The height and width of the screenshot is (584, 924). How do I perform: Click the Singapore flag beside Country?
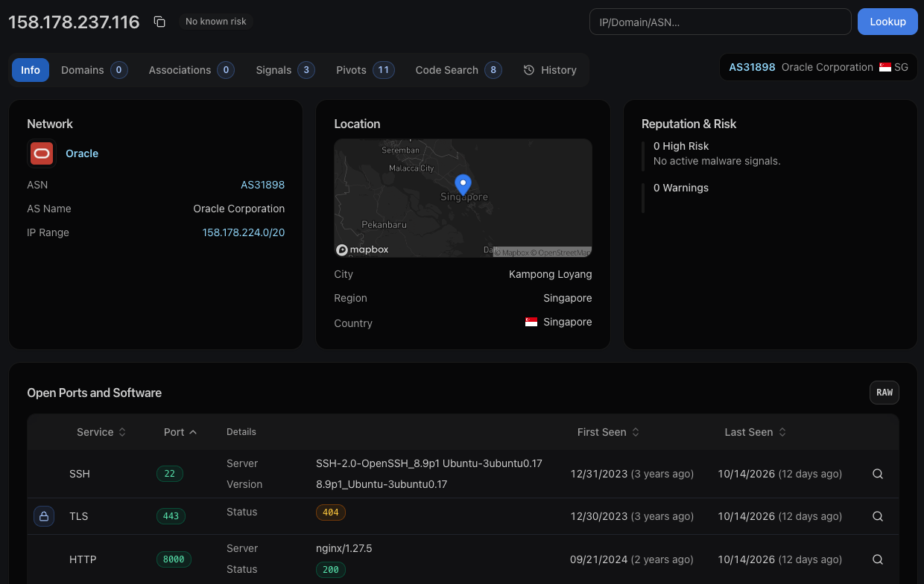pos(531,322)
